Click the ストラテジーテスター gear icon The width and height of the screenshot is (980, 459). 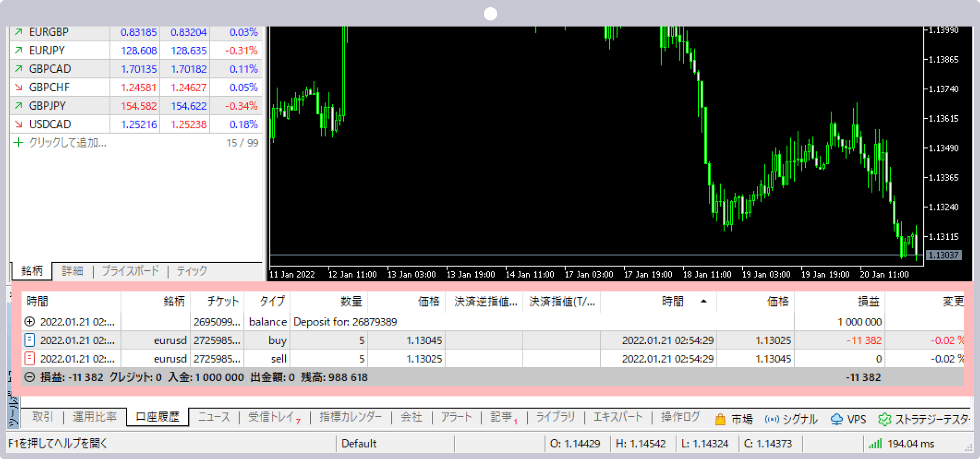point(885,419)
